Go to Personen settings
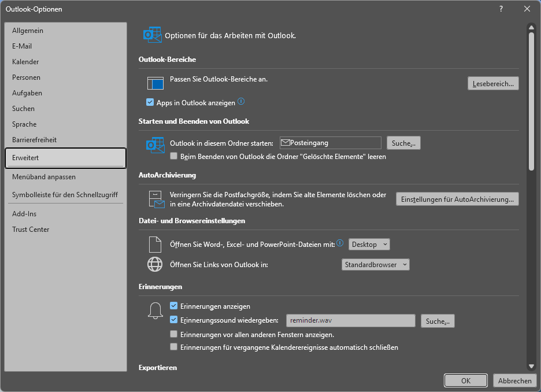Viewport: 541px width, 392px height. coord(65,77)
